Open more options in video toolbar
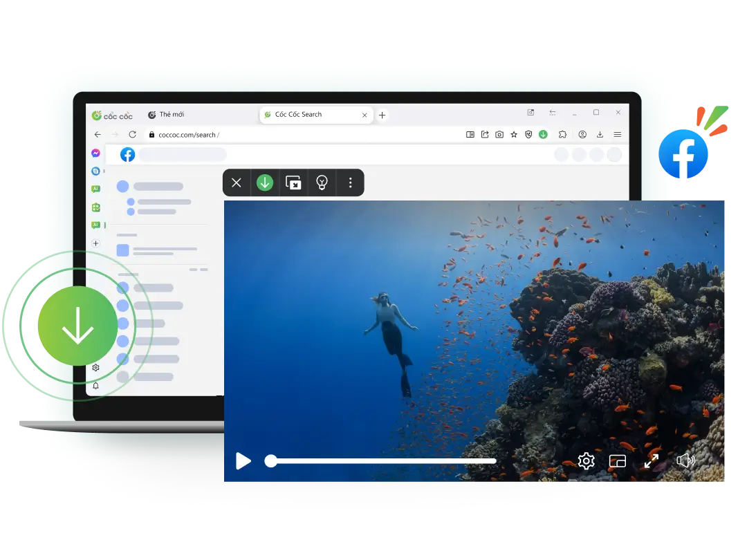Viewport: 747px width, 560px height. (x=350, y=183)
